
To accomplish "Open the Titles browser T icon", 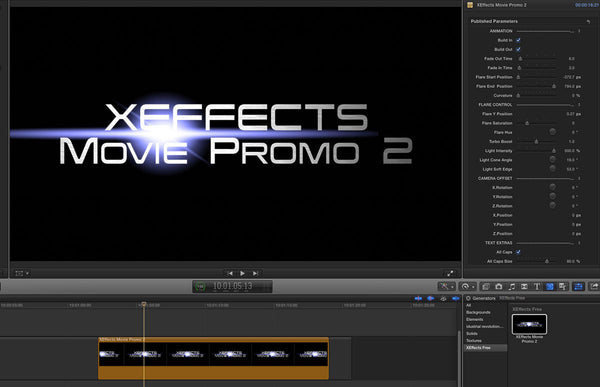I will [537, 286].
